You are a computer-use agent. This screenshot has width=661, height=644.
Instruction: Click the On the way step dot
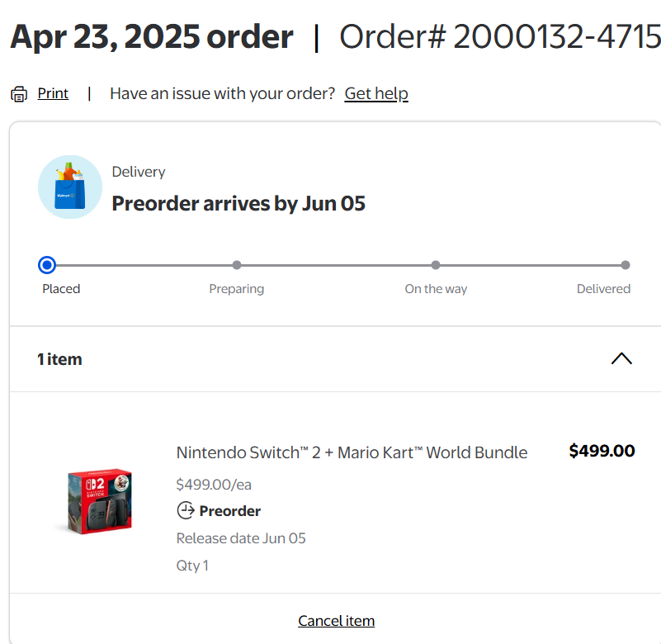(436, 265)
